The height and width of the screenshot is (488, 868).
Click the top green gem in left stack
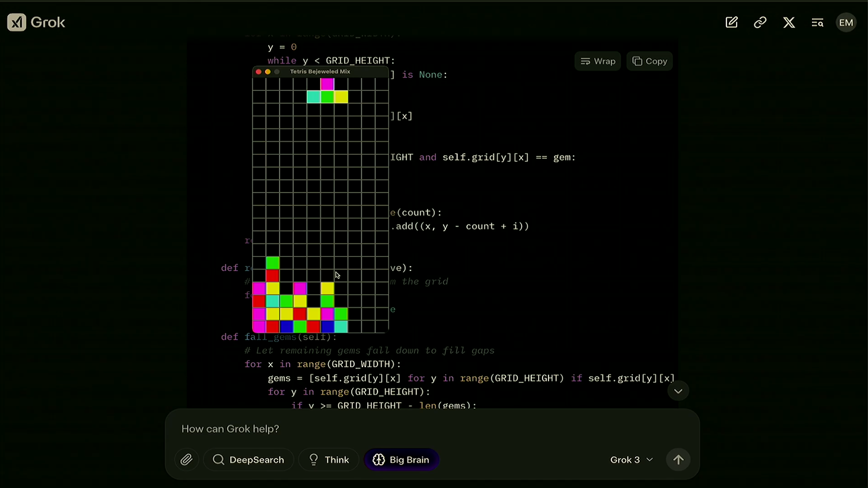point(273,263)
